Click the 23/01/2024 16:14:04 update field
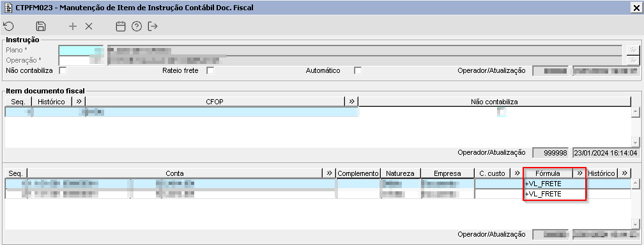This screenshot has width=644, height=245. point(606,152)
